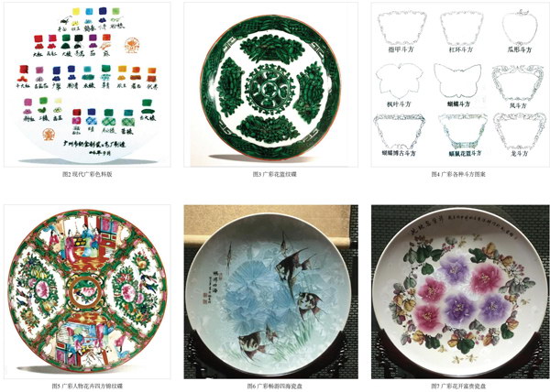Screen dimensions: 550x392
Task: Open the pink and purple peony plate
Action: 460,293
